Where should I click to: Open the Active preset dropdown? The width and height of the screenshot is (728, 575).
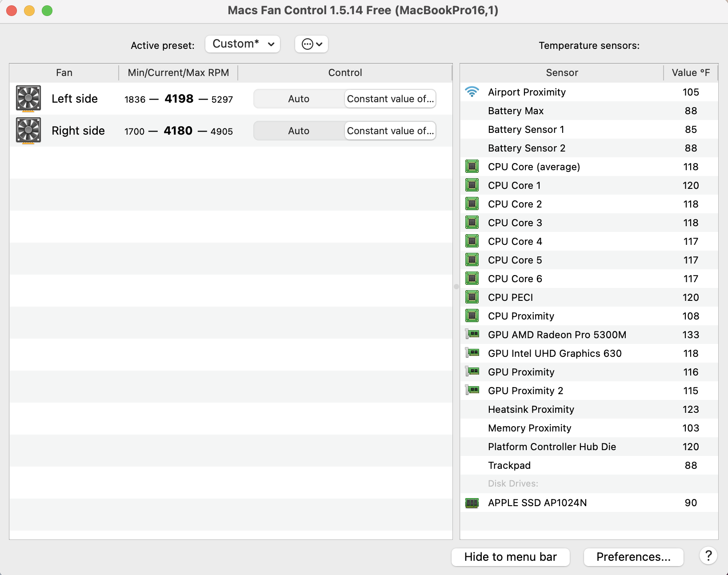[x=242, y=44]
